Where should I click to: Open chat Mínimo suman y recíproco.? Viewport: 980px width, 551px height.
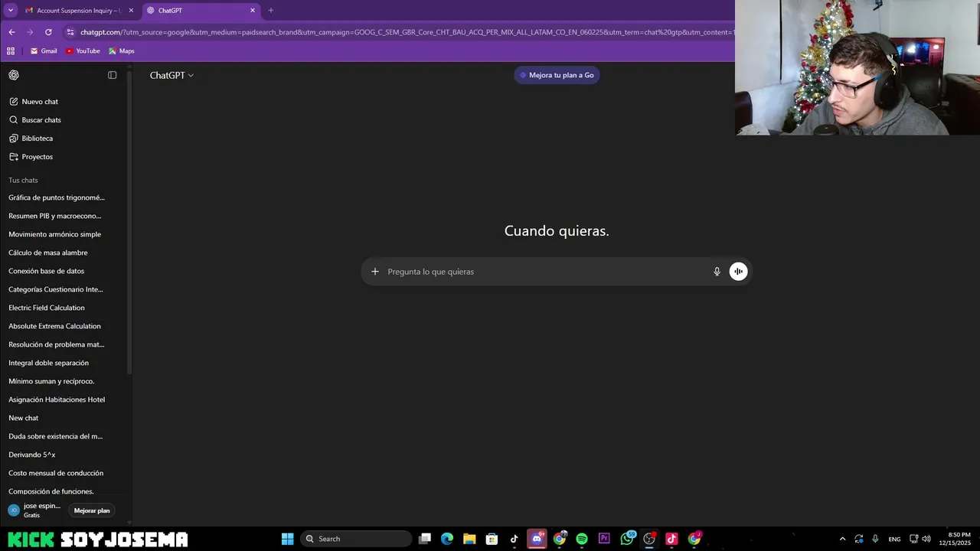click(x=51, y=381)
